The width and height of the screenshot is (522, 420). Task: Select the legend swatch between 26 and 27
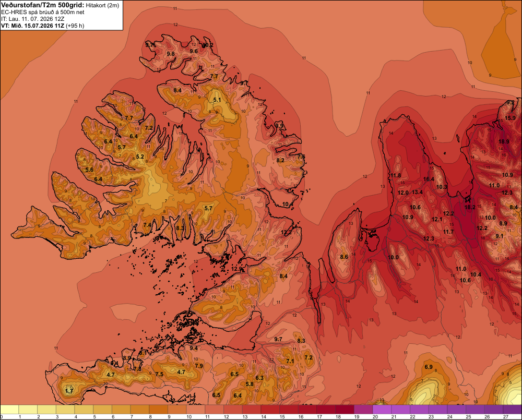494,410
